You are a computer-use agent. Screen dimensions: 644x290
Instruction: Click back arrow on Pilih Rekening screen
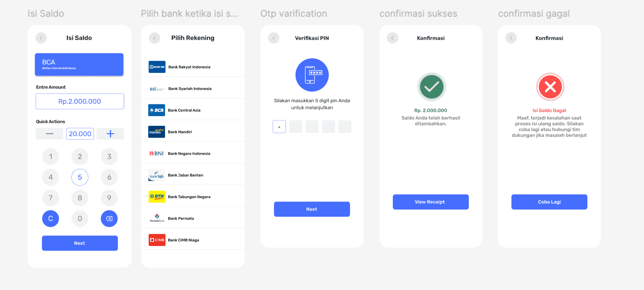click(154, 38)
